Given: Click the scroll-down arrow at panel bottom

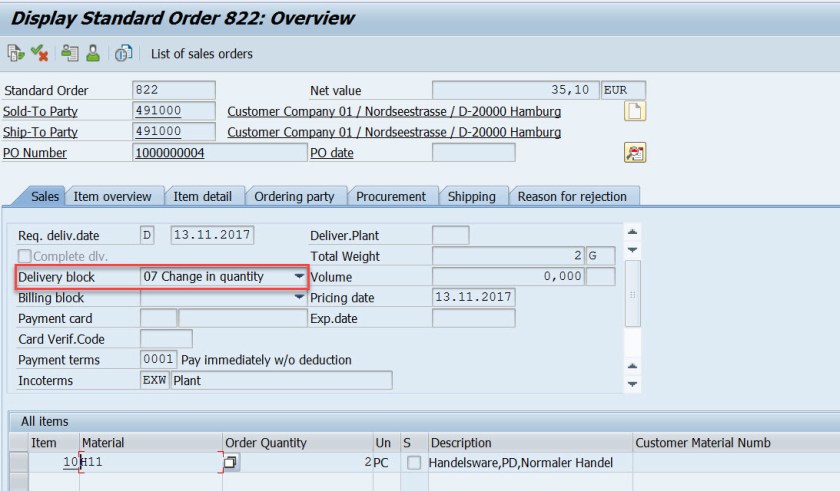Looking at the screenshot, I should click(632, 383).
